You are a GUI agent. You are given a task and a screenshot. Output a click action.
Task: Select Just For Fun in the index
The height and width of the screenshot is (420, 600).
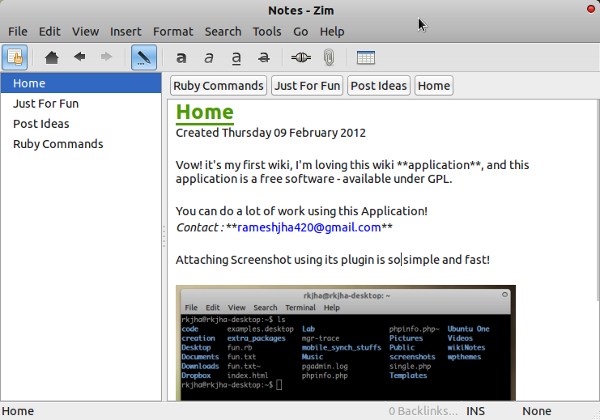coord(46,103)
